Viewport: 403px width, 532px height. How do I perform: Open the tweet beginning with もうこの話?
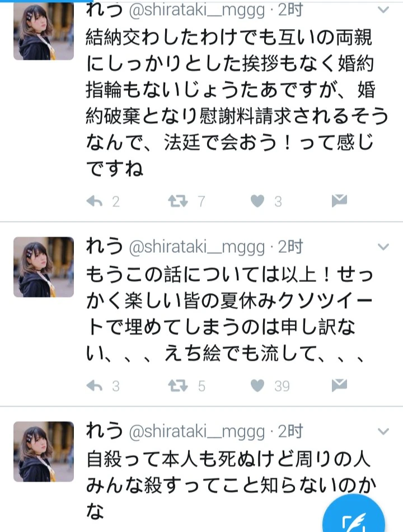(x=229, y=314)
